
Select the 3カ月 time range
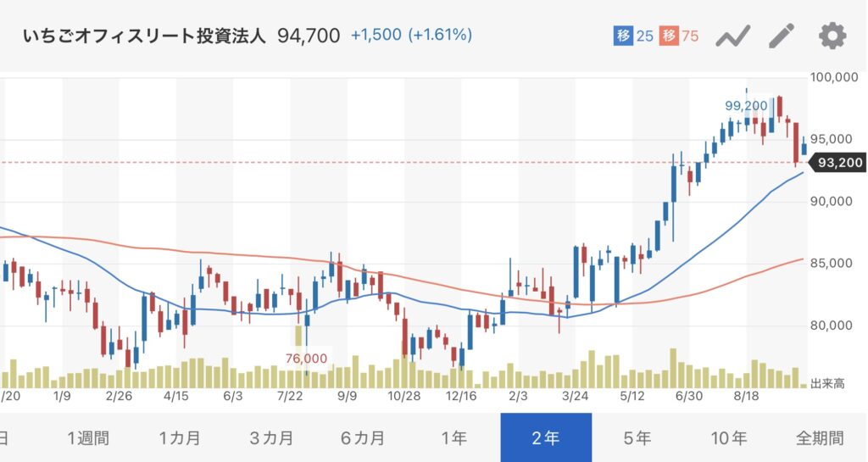tap(271, 438)
